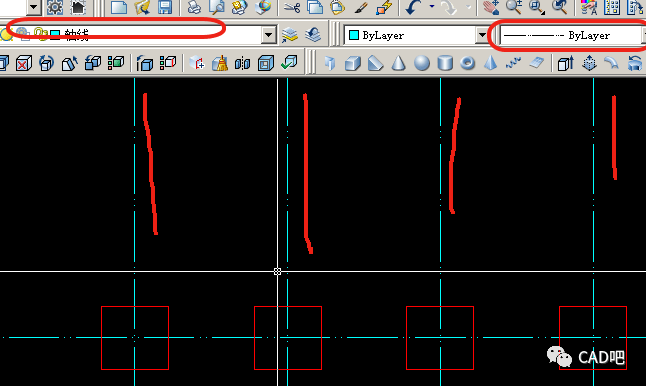Click the 3D DWF globe icon
Image resolution: width=646 pixels, height=386 pixels.
[263, 7]
